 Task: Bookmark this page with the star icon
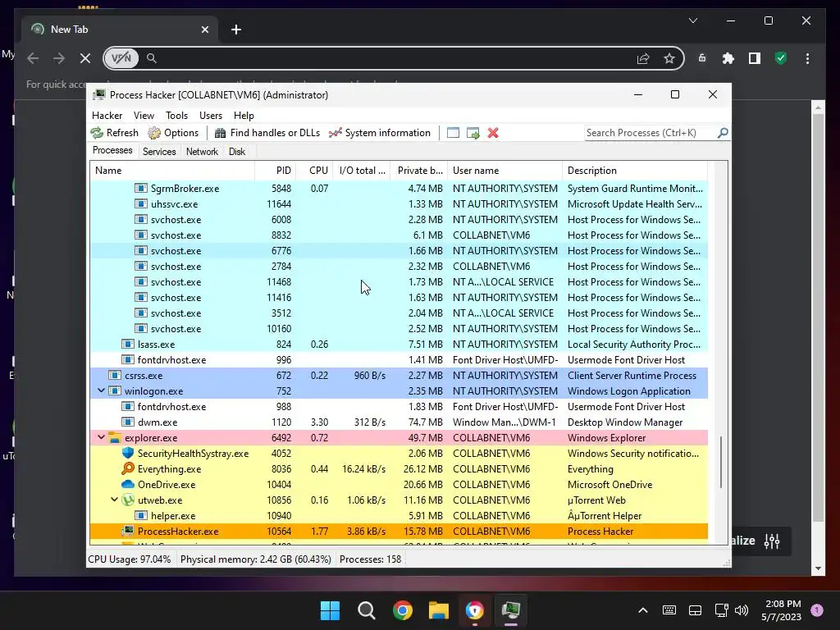pyautogui.click(x=669, y=58)
